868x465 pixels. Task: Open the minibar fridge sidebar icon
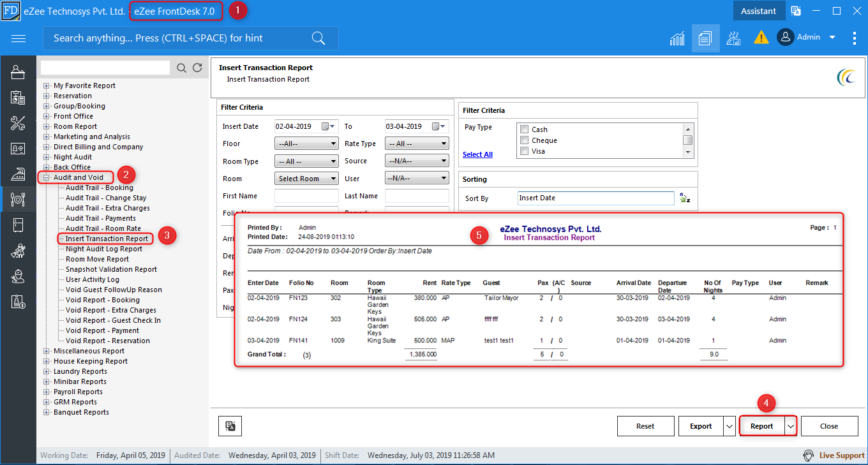pos(18,225)
